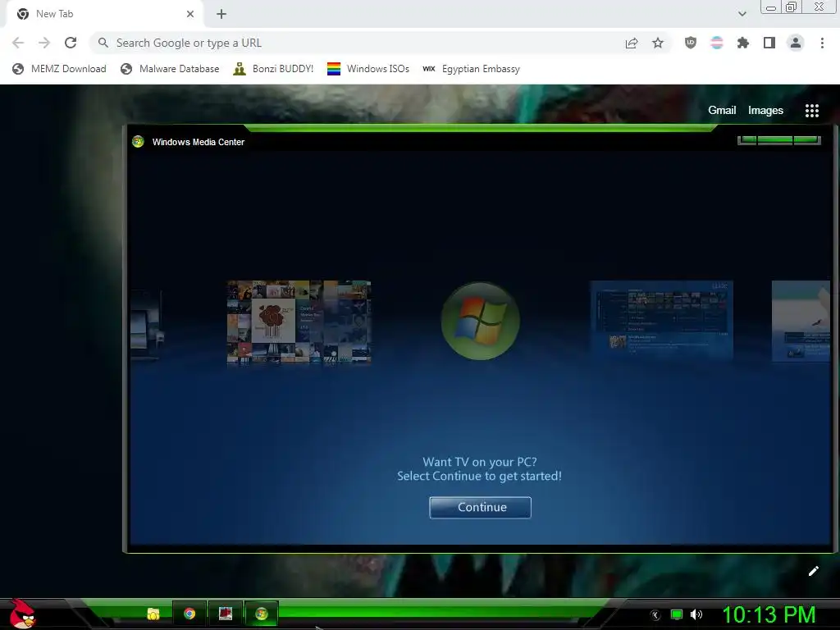
Task: Open Egyptian Embassy bookmark
Action: click(x=472, y=69)
